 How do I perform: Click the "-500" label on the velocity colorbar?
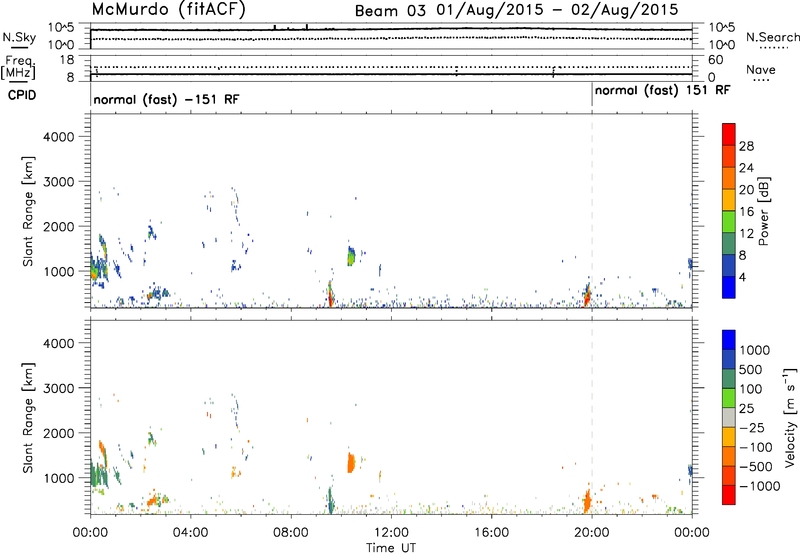click(x=755, y=466)
